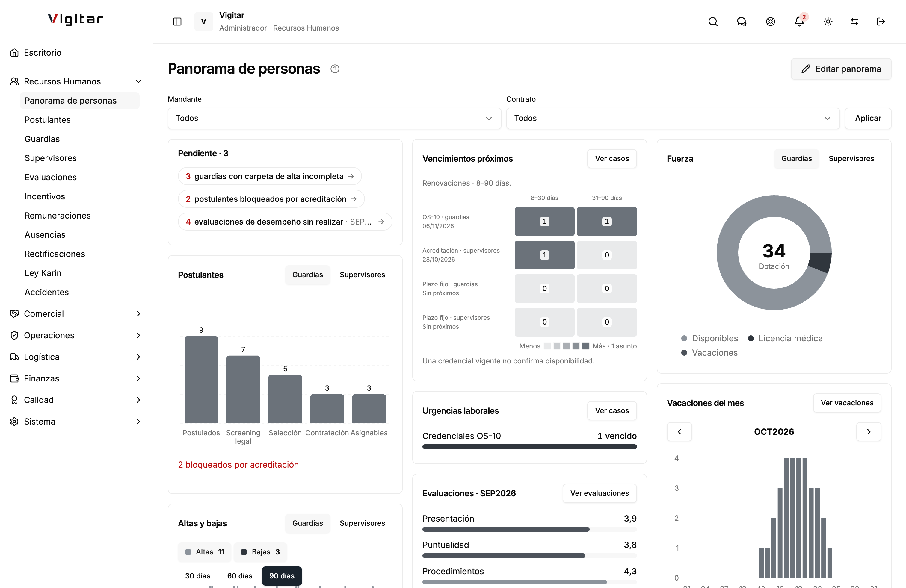Toggle the Altas 11 series
This screenshot has height=588, width=906.
click(205, 552)
